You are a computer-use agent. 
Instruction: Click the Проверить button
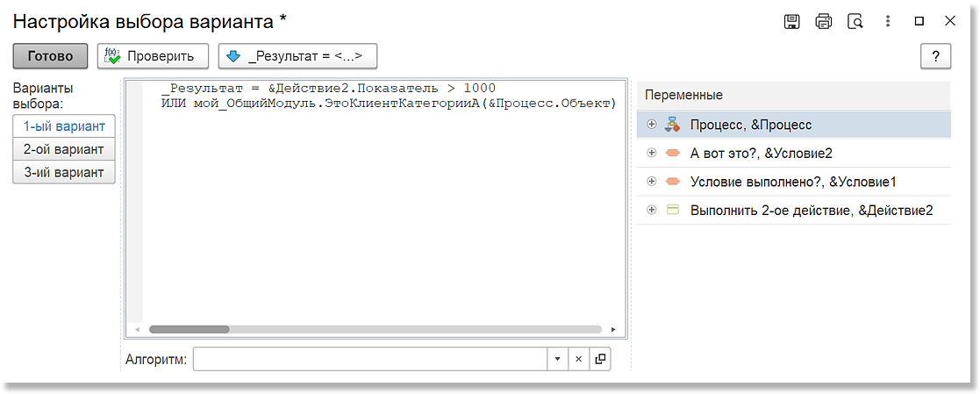(154, 55)
